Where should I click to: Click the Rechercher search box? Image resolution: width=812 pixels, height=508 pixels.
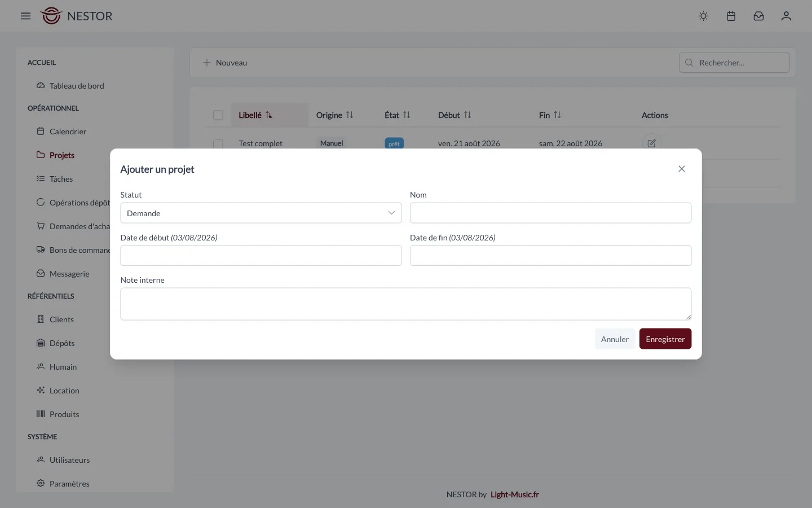[x=734, y=63]
